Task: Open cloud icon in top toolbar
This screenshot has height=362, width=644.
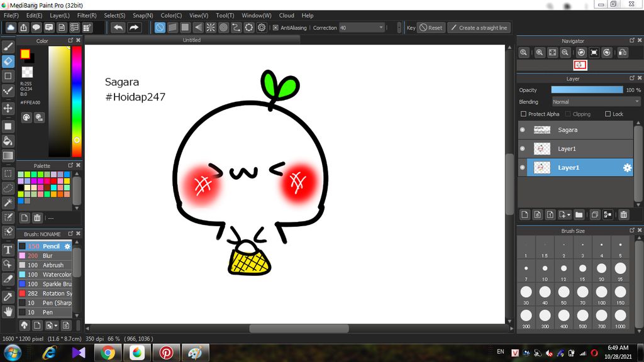Action: tap(11, 28)
